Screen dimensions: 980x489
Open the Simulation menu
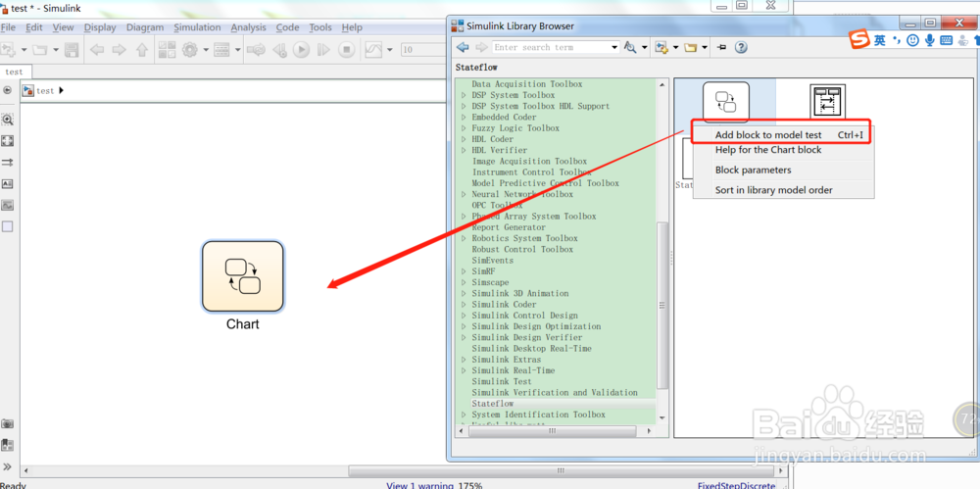[197, 27]
